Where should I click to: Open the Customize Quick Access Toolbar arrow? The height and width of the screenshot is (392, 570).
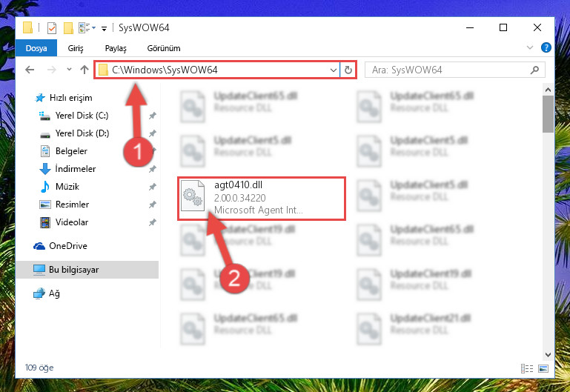[x=104, y=29]
